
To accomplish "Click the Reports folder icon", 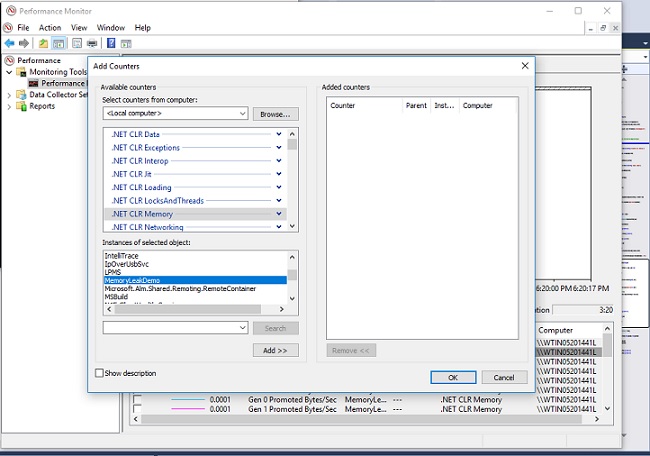I will (21, 106).
